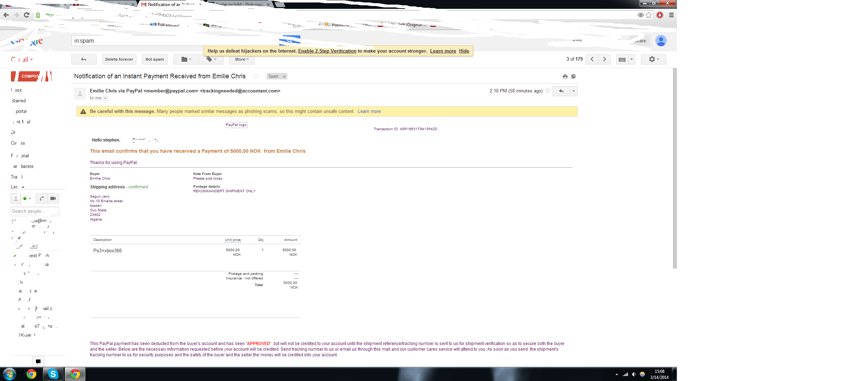Hide the 2-step verification banner

pos(464,51)
